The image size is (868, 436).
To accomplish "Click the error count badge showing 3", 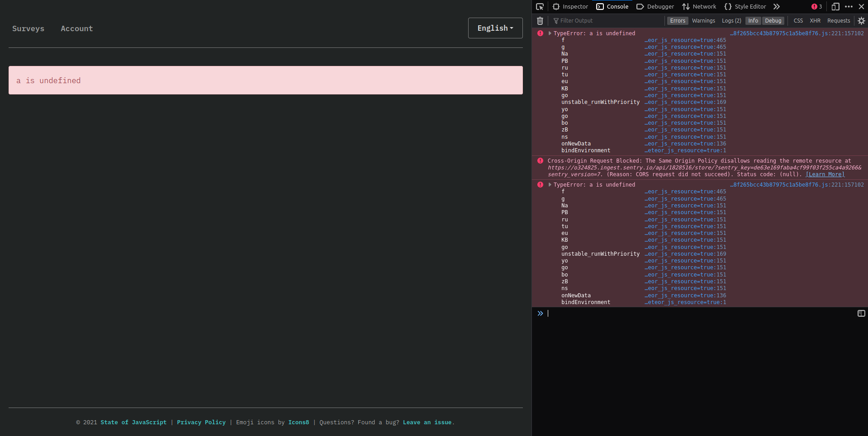I will pyautogui.click(x=816, y=7).
